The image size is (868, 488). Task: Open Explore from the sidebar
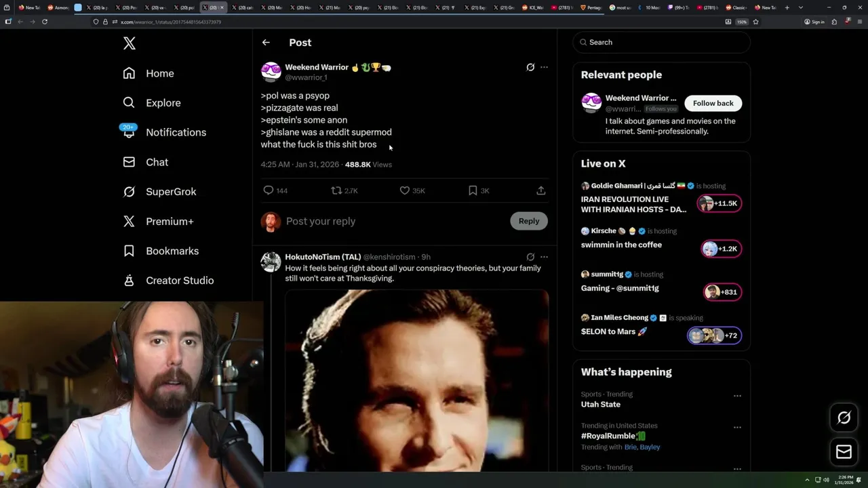152,103
